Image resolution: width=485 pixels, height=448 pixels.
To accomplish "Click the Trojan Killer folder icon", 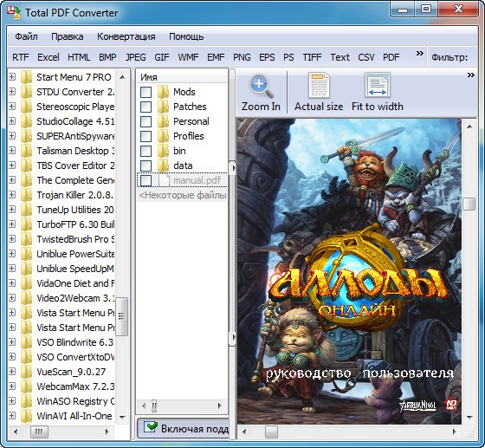I will tap(26, 195).
